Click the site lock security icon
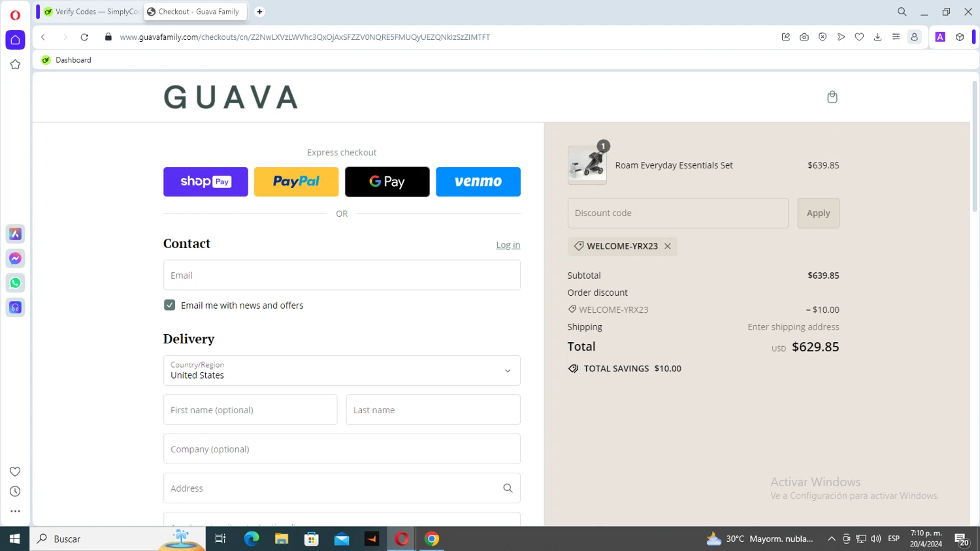The height and width of the screenshot is (551, 980). click(108, 37)
